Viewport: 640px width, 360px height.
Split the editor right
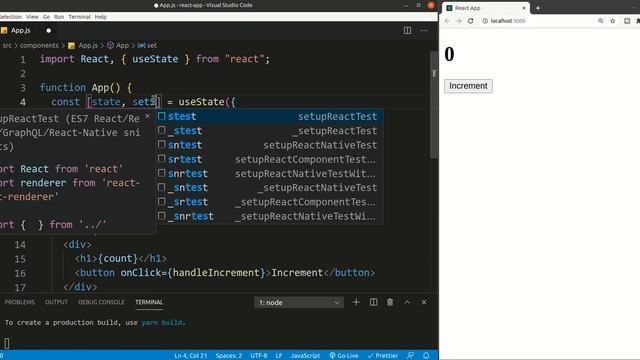coord(407,31)
